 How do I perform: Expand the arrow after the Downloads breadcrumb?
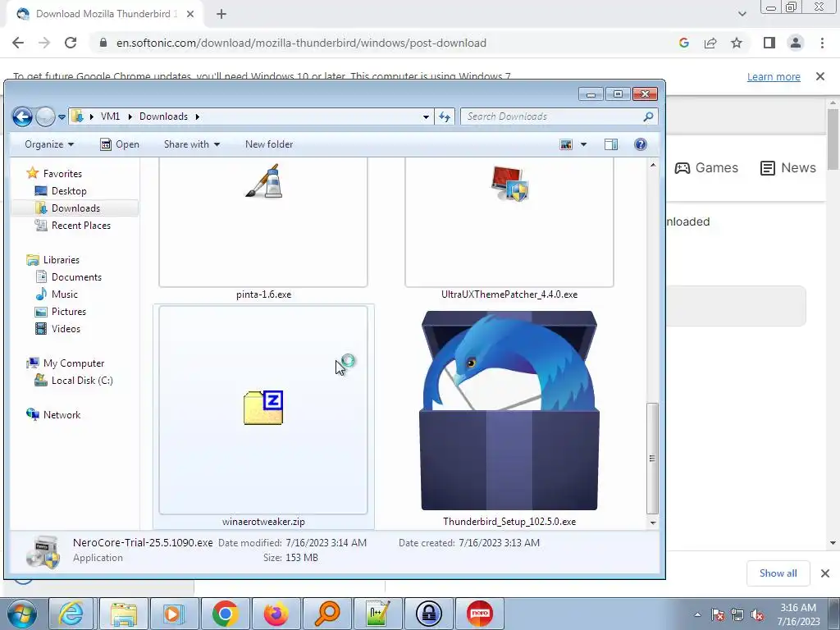(197, 116)
